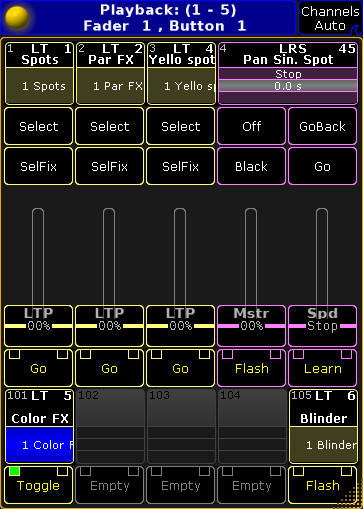Click the pink Flash button under Mstr

coord(251,368)
